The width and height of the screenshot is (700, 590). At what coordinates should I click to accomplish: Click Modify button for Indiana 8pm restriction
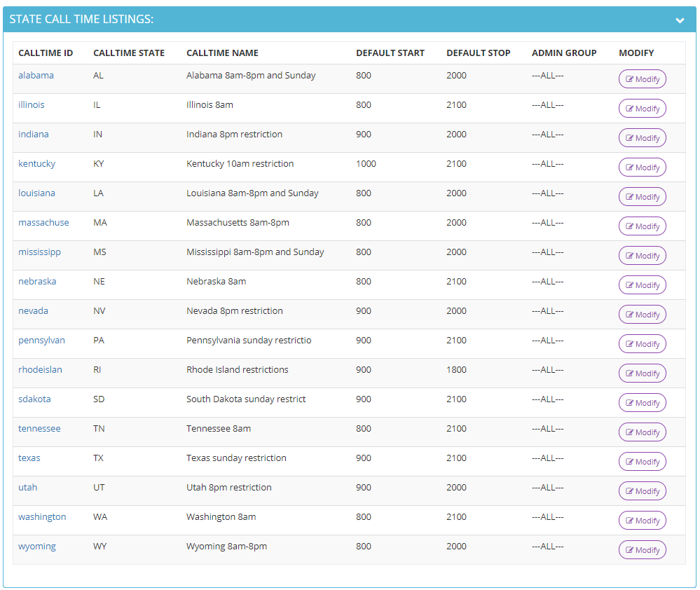point(642,138)
